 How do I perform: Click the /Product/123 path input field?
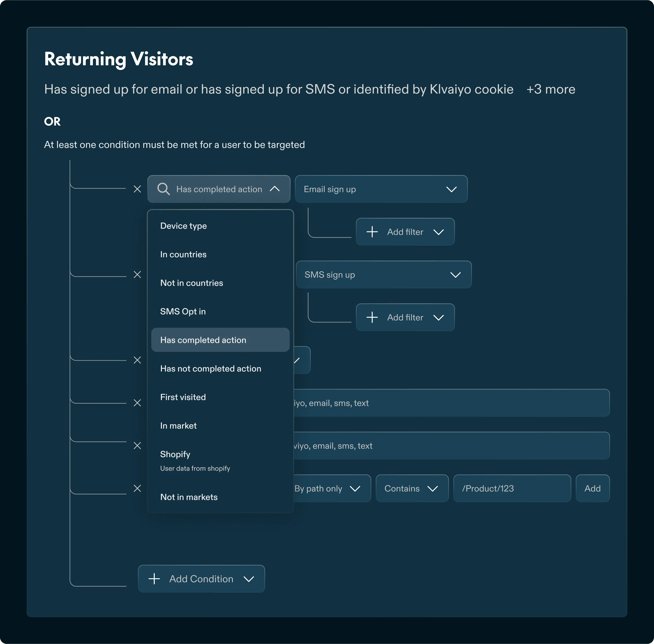tap(512, 489)
